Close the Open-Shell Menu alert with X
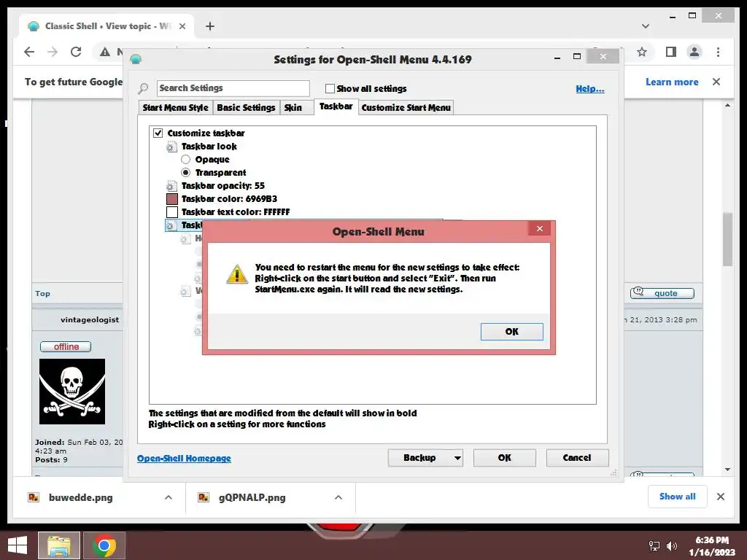The height and width of the screenshot is (560, 747). point(539,228)
